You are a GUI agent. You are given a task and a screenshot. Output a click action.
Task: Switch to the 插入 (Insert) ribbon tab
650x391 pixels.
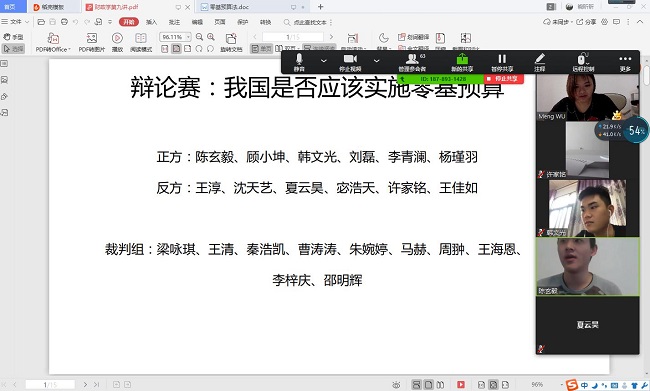pyautogui.click(x=151, y=22)
